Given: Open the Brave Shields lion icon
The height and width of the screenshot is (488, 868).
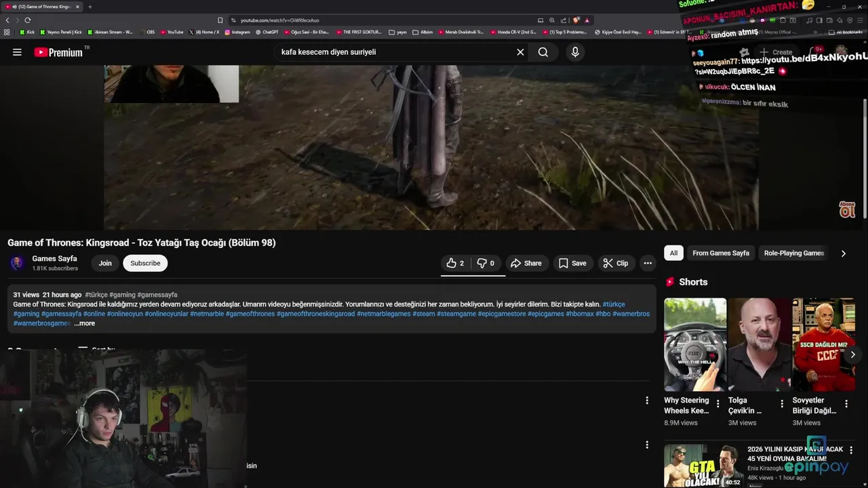Looking at the screenshot, I should click(576, 20).
